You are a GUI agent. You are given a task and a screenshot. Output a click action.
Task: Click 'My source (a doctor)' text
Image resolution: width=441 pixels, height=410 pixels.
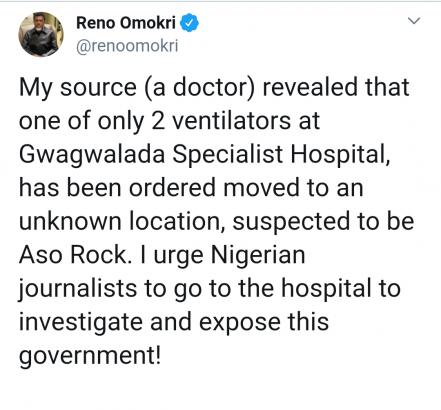click(x=137, y=88)
